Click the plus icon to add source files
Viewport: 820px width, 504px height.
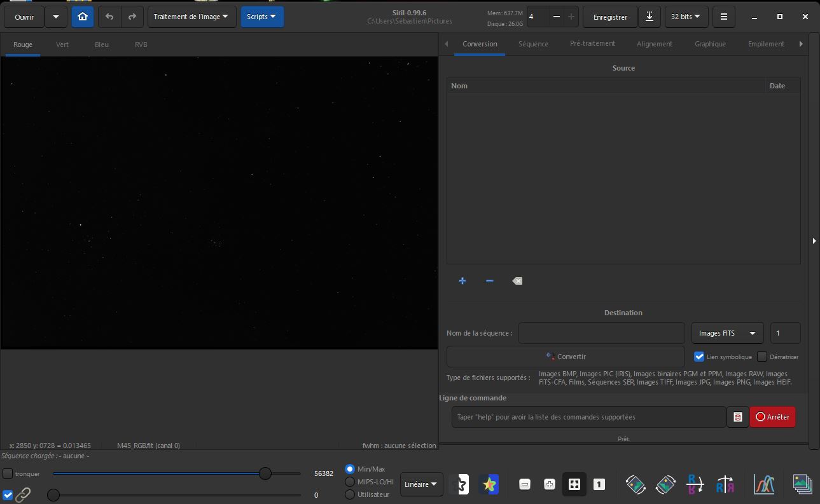pos(462,281)
